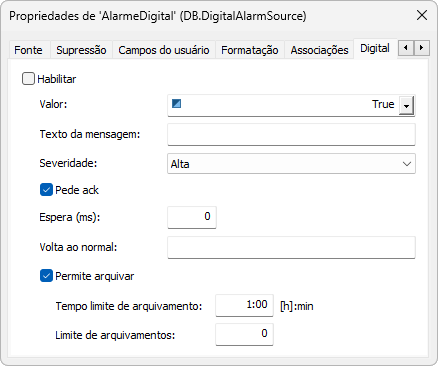Click the Tempo limite de arquivamento field
The height and width of the screenshot is (366, 438).
click(x=244, y=305)
